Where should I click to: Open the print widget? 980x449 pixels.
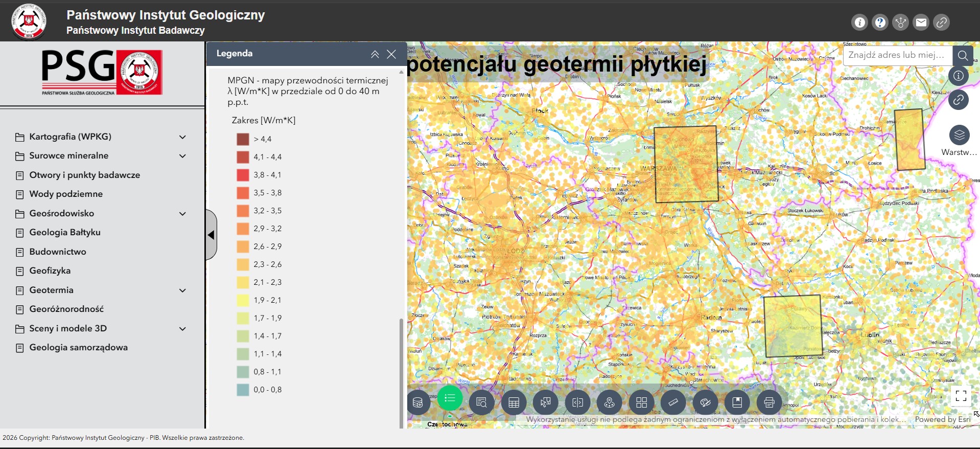769,402
